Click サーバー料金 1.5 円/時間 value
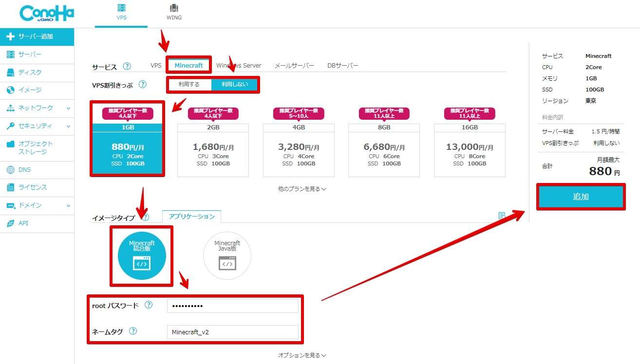Screen dimensions: 640x364 click(x=605, y=132)
